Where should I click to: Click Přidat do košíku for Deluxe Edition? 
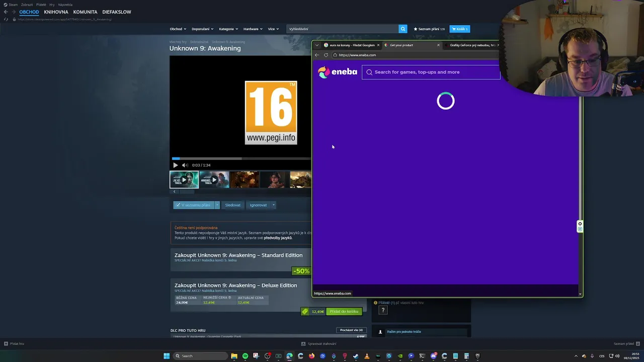pos(344,311)
